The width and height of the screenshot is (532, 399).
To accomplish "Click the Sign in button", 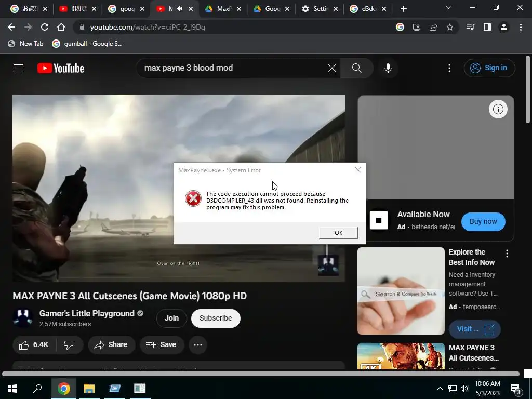I will [489, 68].
